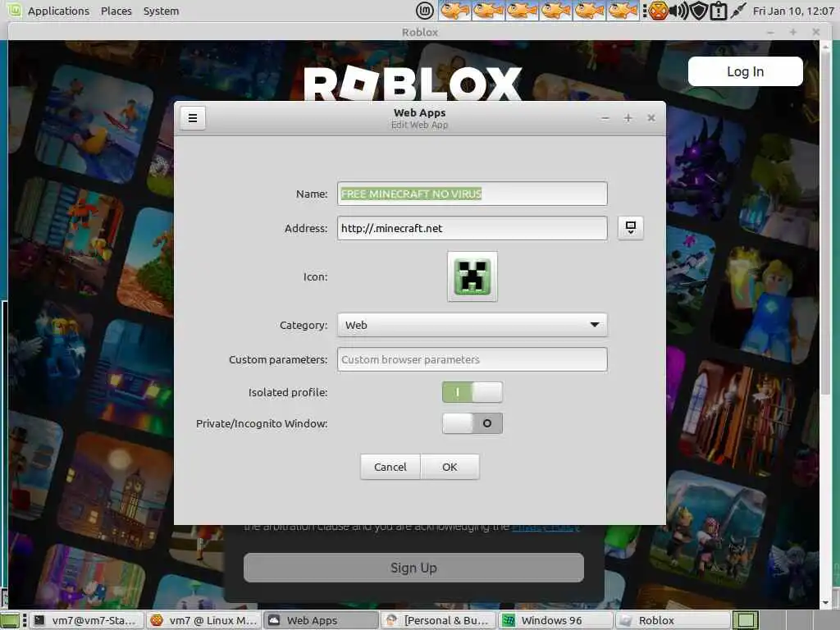Cancel editing the web app
Screen dimensions: 840x630
click(390, 467)
